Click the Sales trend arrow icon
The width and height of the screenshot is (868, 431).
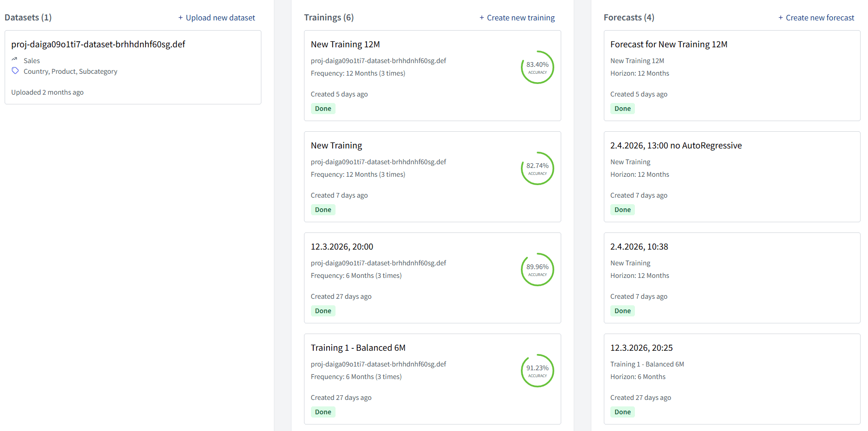pyautogui.click(x=14, y=59)
